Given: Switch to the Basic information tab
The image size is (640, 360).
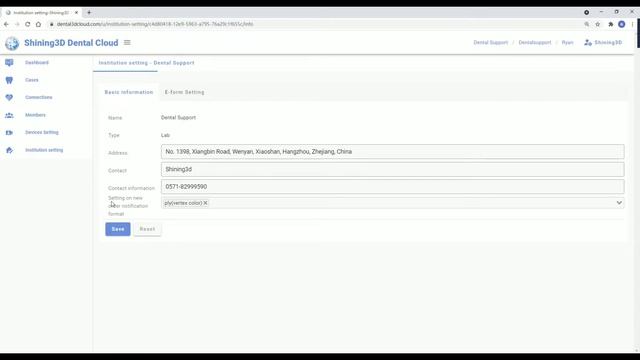Looking at the screenshot, I should point(129,92).
